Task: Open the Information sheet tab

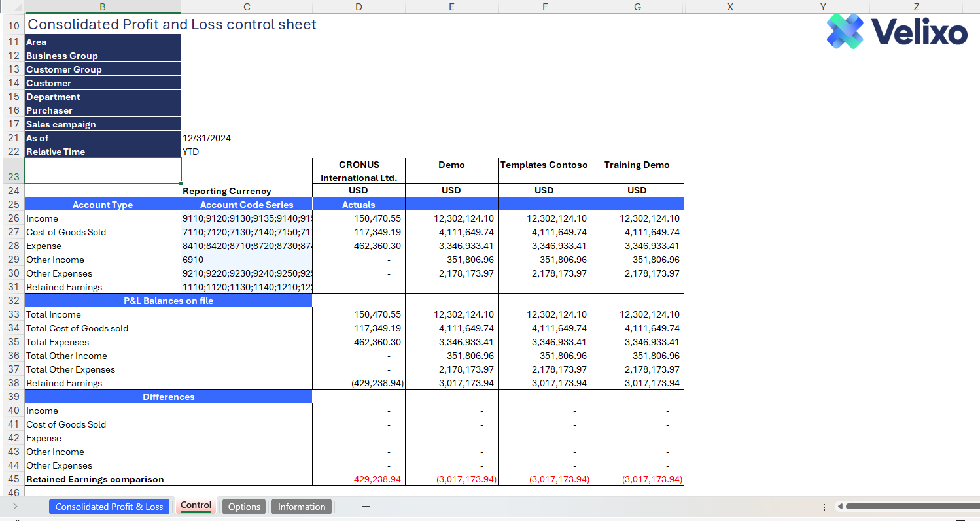Action: coord(301,507)
